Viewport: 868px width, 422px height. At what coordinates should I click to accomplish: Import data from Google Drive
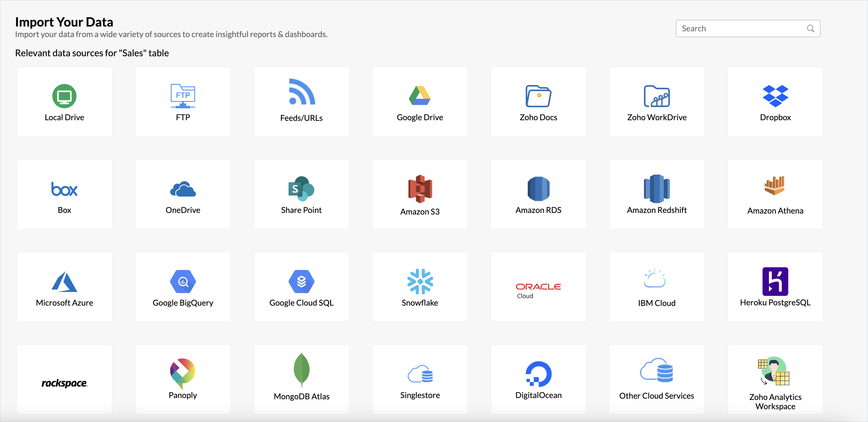tap(420, 101)
